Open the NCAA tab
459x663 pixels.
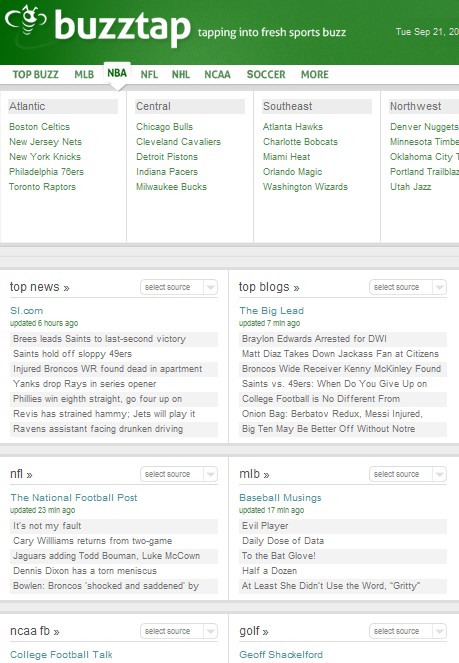coord(218,74)
